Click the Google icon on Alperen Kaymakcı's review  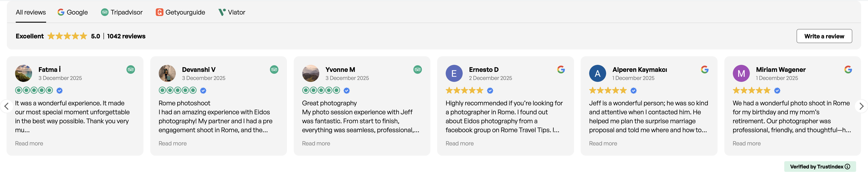pyautogui.click(x=705, y=69)
